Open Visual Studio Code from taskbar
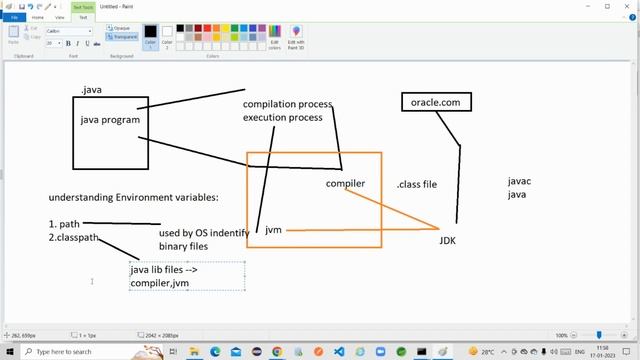This screenshot has width=640, height=360. click(339, 351)
